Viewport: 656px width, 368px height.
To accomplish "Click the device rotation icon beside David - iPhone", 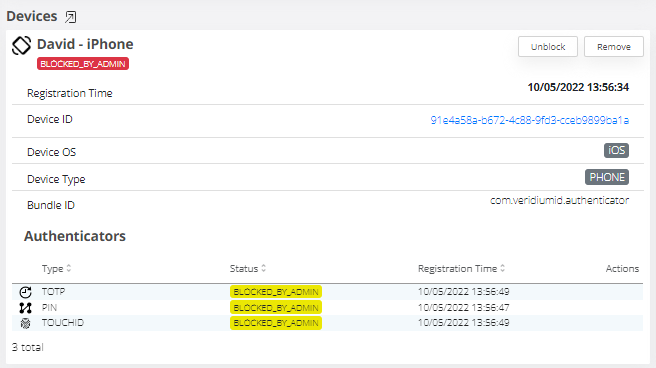I will [x=21, y=45].
